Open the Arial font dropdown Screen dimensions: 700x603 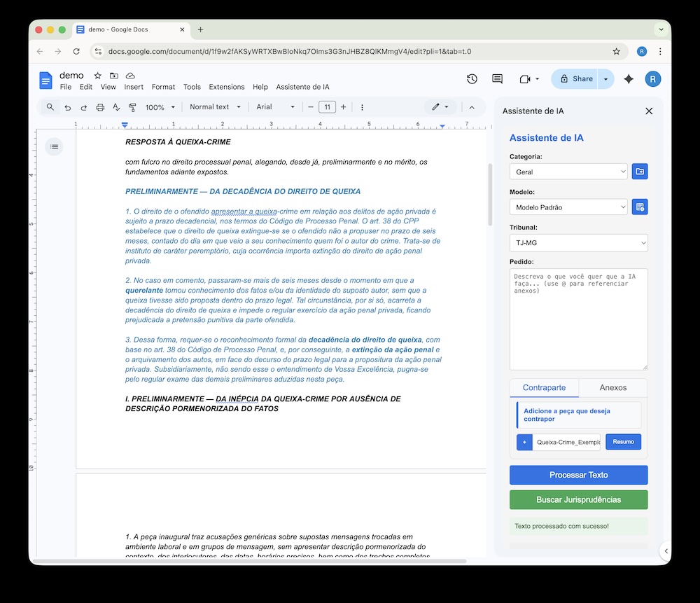coord(275,107)
